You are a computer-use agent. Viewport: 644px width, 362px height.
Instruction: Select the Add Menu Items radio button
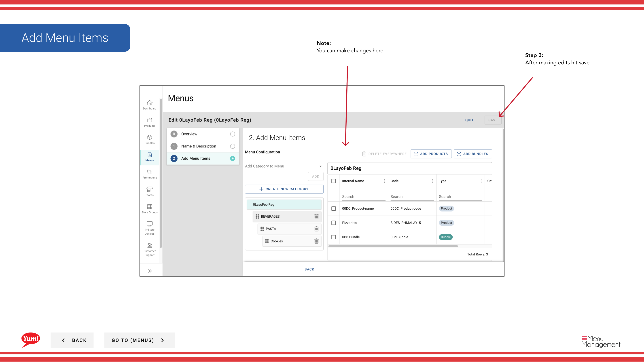point(233,158)
